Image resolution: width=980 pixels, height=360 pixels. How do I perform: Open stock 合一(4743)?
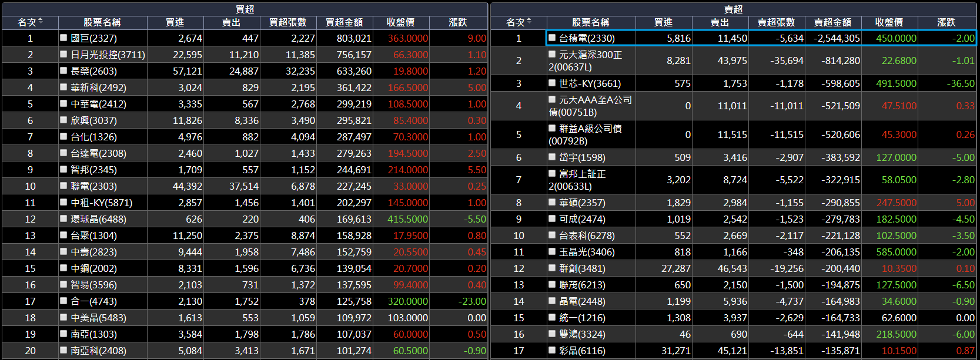point(93,301)
